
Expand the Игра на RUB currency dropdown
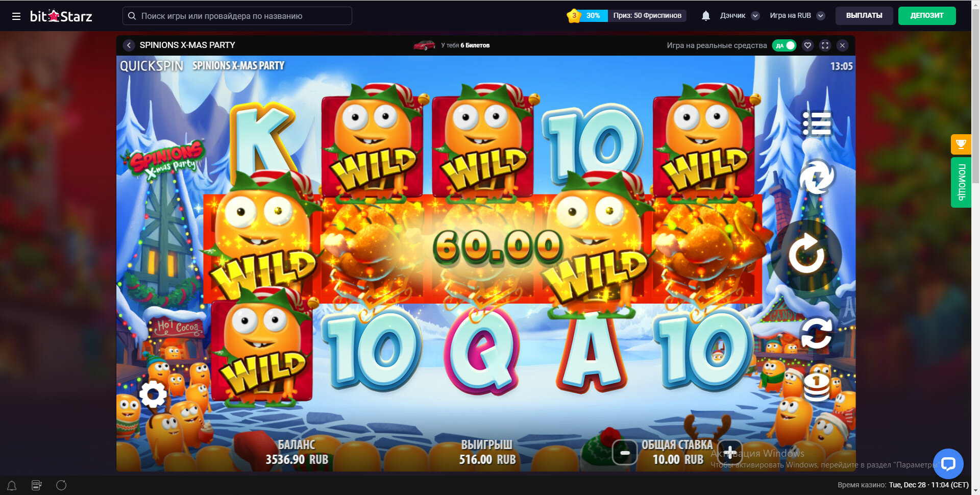[x=797, y=16]
